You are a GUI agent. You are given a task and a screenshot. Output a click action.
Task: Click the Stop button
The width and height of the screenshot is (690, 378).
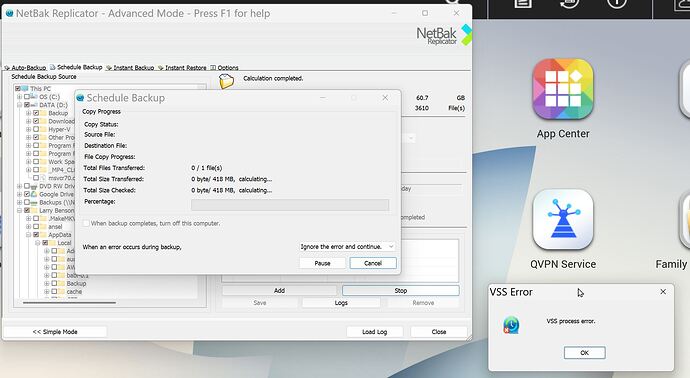point(400,290)
